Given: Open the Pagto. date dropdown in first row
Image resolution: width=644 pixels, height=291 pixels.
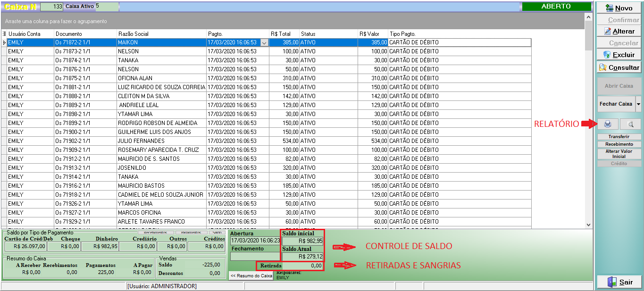Looking at the screenshot, I should click(x=264, y=42).
